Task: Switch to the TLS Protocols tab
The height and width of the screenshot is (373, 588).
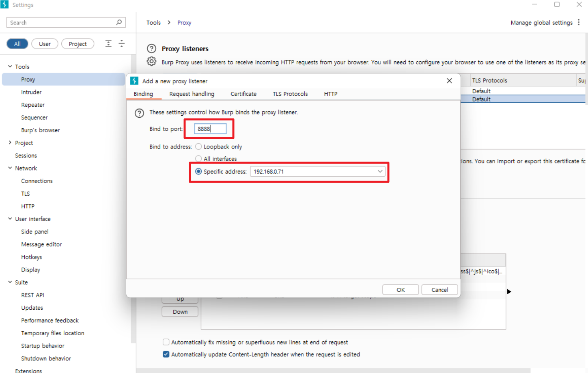Action: (290, 94)
